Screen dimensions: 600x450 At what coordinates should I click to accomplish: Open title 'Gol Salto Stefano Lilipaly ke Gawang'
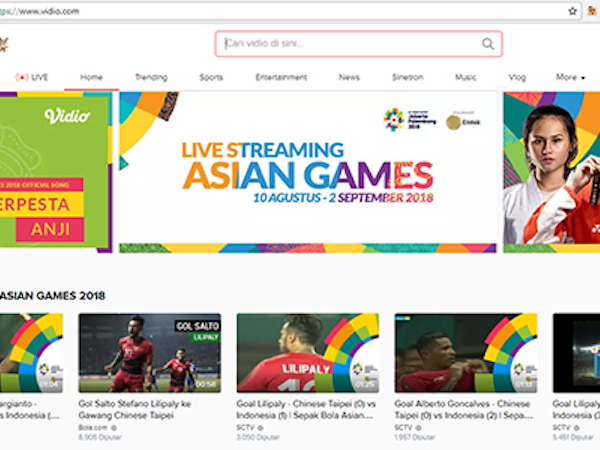click(135, 409)
